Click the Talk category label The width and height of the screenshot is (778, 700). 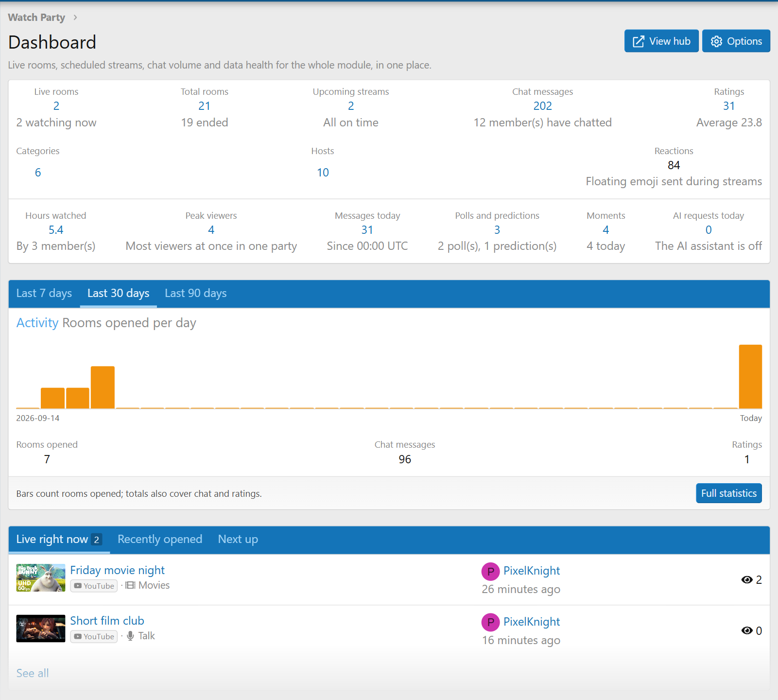tap(146, 636)
